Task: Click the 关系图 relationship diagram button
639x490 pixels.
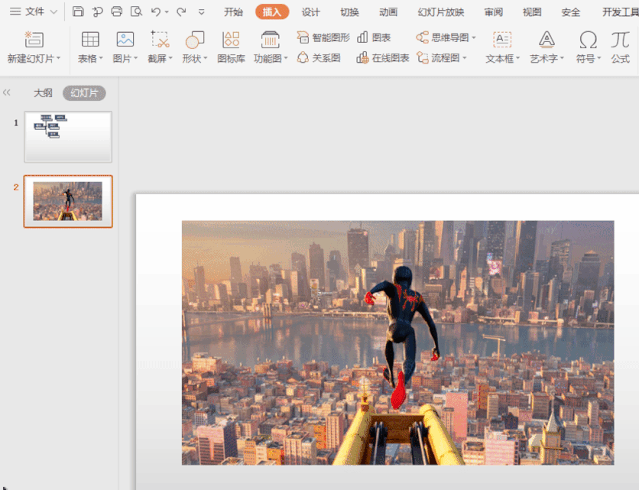Action: (x=318, y=58)
